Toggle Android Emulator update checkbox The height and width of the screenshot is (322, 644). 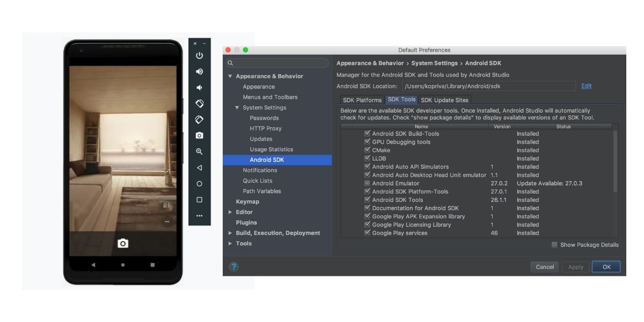[367, 183]
